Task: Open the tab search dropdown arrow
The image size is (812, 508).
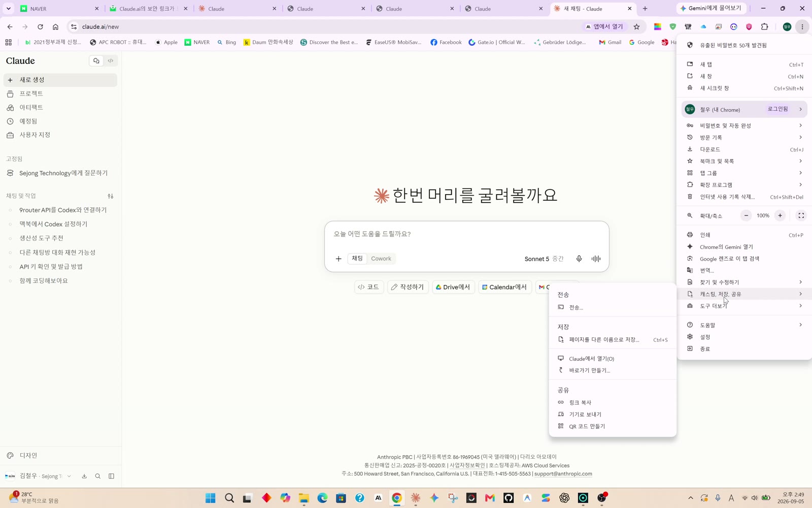Action: [9, 9]
